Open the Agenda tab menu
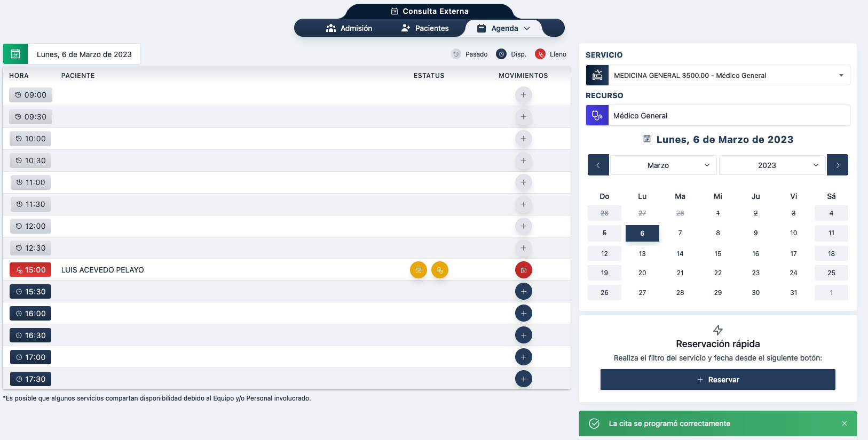868x440 pixels. coord(503,28)
